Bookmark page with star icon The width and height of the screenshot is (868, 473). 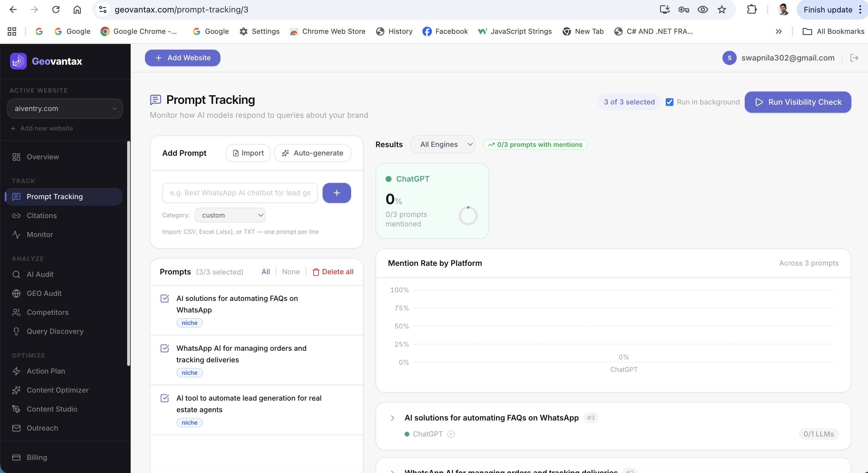(x=722, y=10)
